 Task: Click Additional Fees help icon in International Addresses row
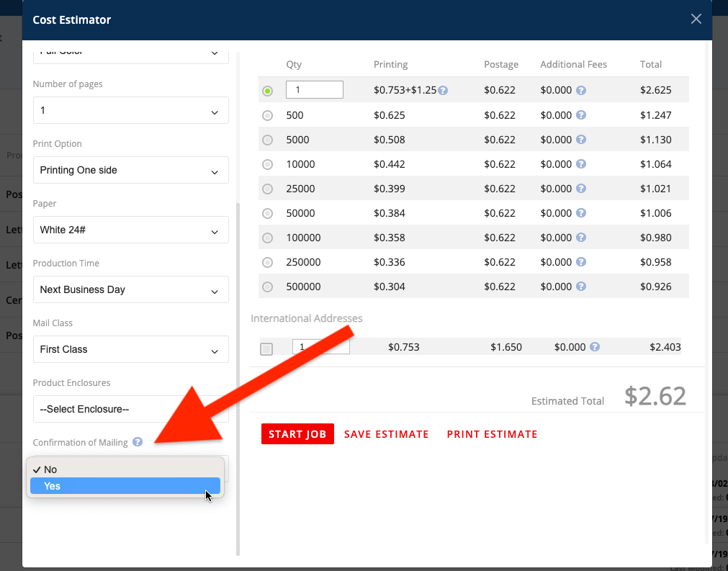pos(595,347)
